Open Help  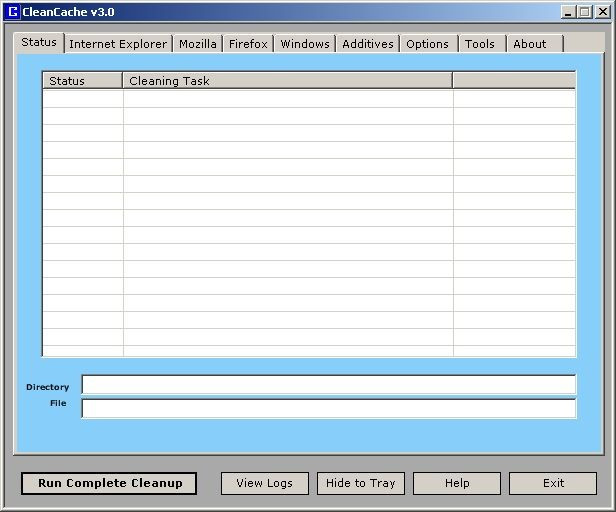pyautogui.click(x=457, y=483)
